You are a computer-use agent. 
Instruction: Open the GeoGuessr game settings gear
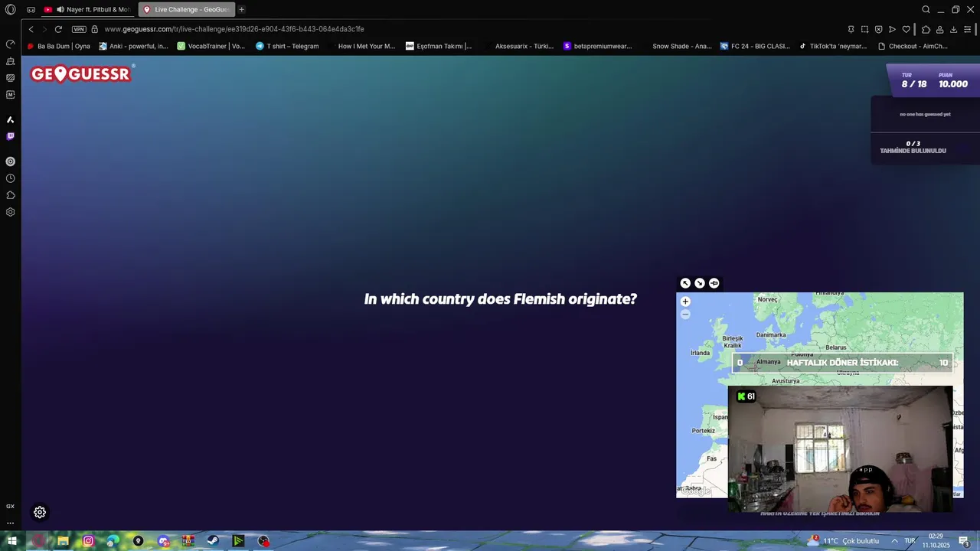coord(40,512)
